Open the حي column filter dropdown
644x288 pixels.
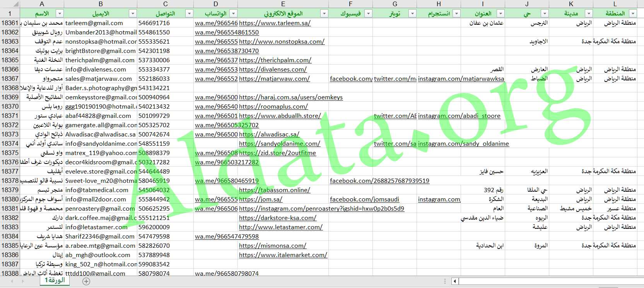coord(545,14)
